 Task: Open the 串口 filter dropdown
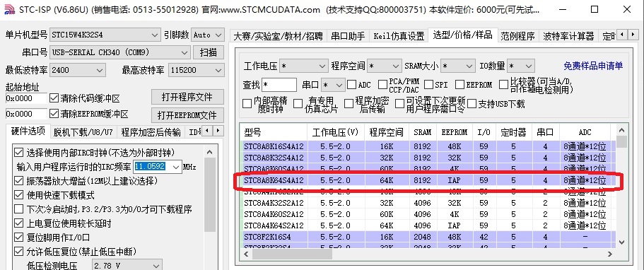tap(333, 85)
